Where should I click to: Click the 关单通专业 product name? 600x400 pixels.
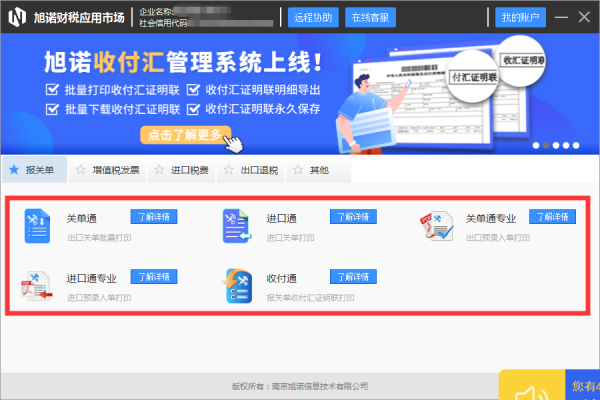[491, 219]
